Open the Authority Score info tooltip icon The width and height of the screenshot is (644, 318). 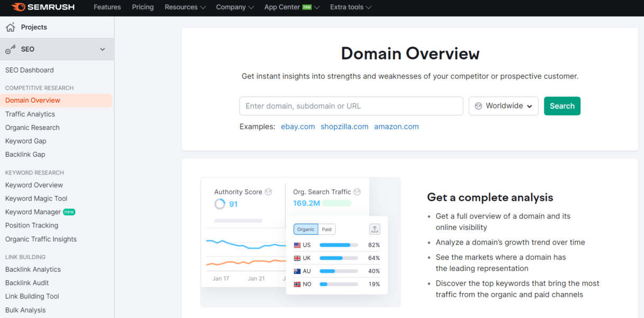[x=268, y=192]
